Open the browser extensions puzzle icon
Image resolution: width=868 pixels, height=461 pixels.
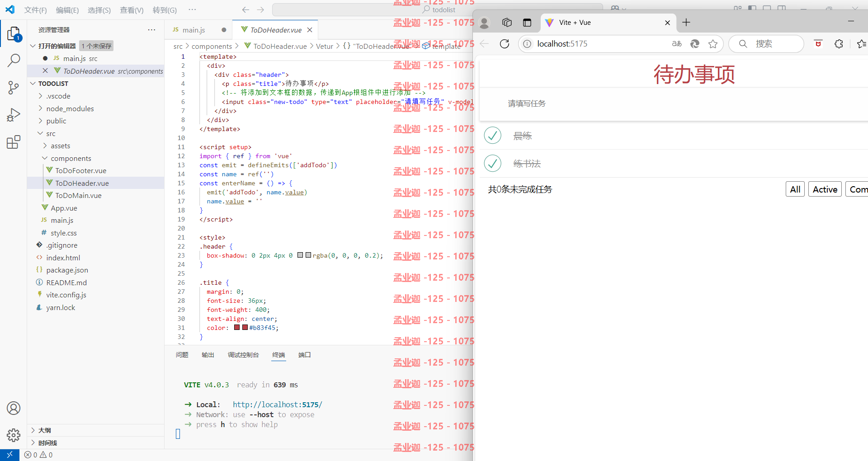(x=839, y=44)
